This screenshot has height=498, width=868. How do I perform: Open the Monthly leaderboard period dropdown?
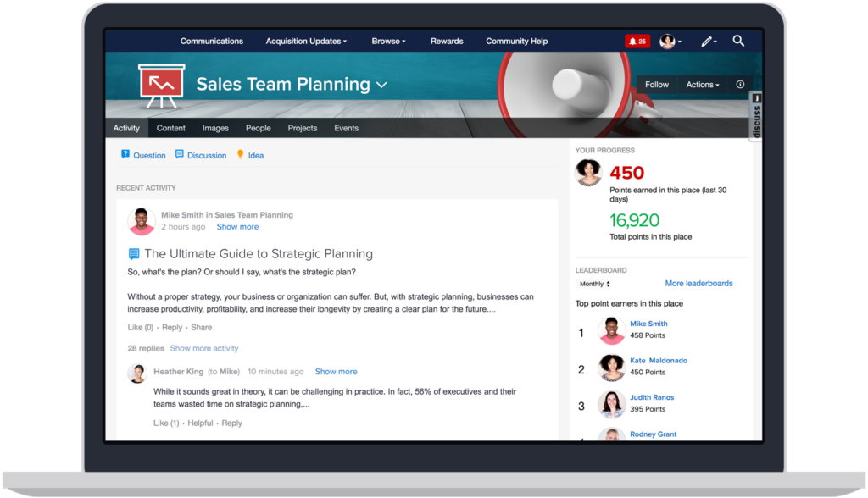click(595, 284)
